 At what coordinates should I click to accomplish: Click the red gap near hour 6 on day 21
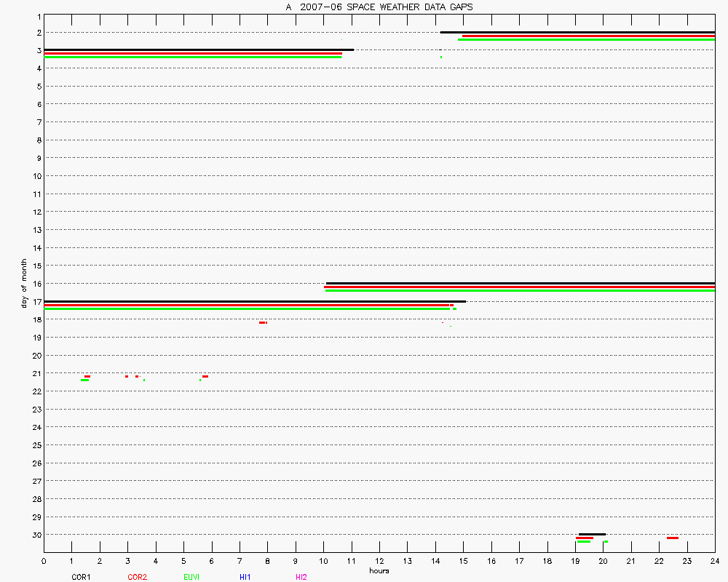pyautogui.click(x=205, y=376)
